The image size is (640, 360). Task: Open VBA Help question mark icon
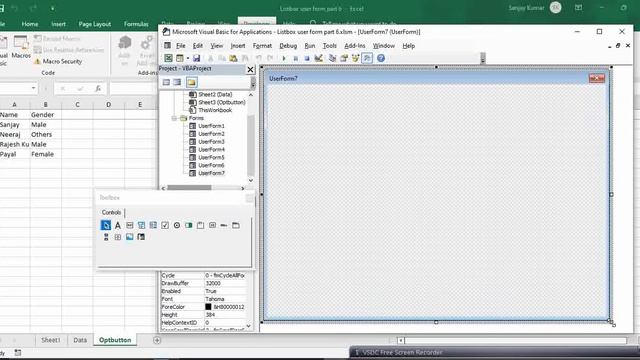coord(381,58)
